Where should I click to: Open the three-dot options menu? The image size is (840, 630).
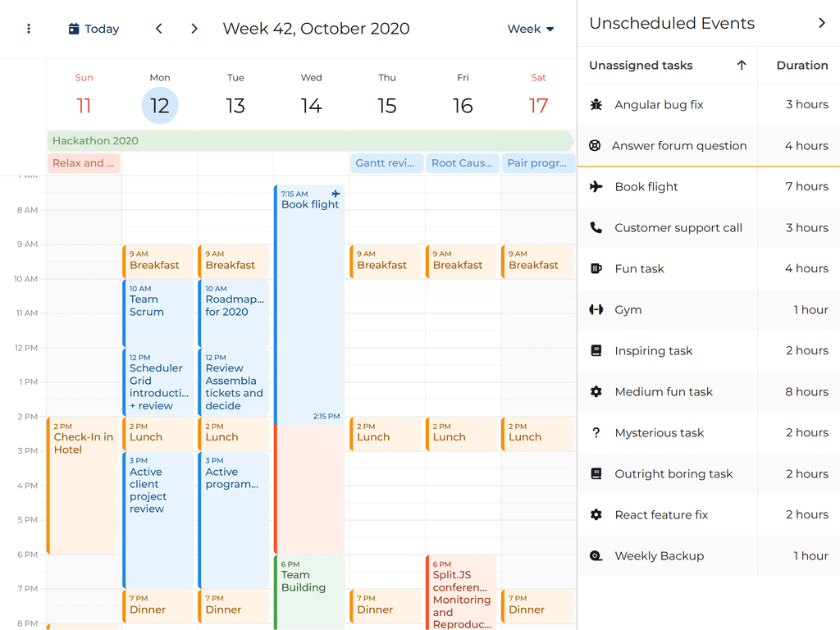coord(29,29)
